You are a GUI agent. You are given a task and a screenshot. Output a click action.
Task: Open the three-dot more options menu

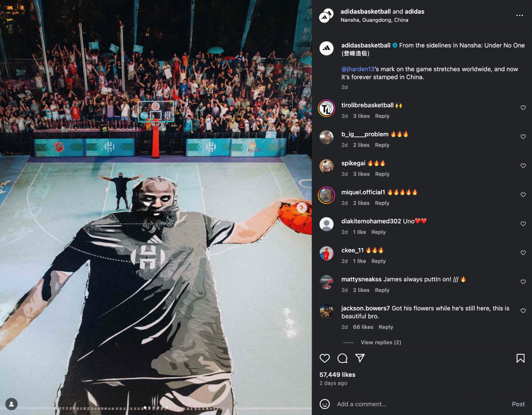(520, 15)
